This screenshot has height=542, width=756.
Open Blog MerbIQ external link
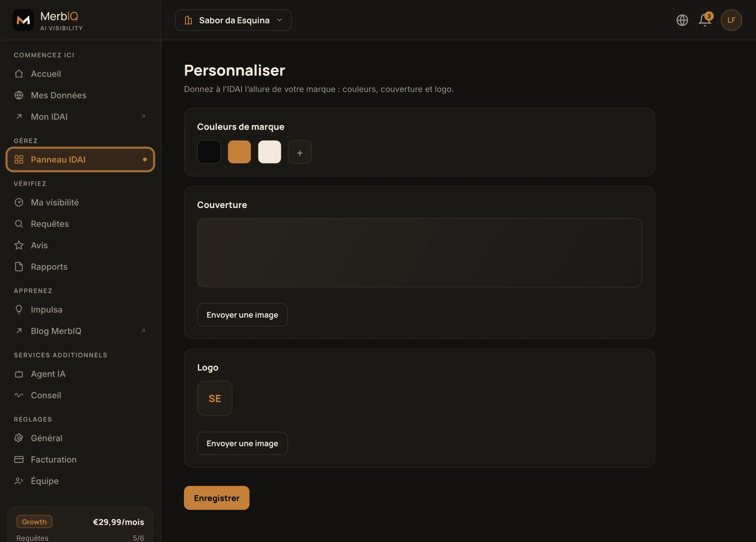coord(80,331)
